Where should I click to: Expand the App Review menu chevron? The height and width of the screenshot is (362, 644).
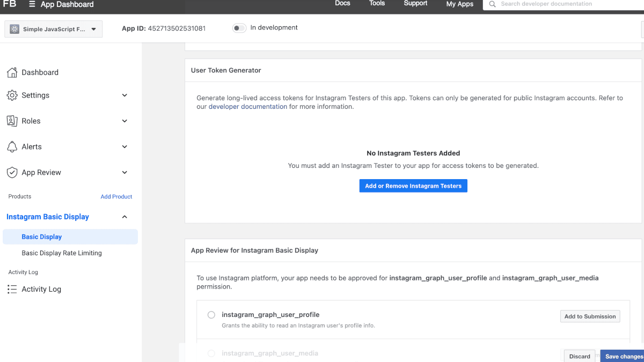point(125,173)
